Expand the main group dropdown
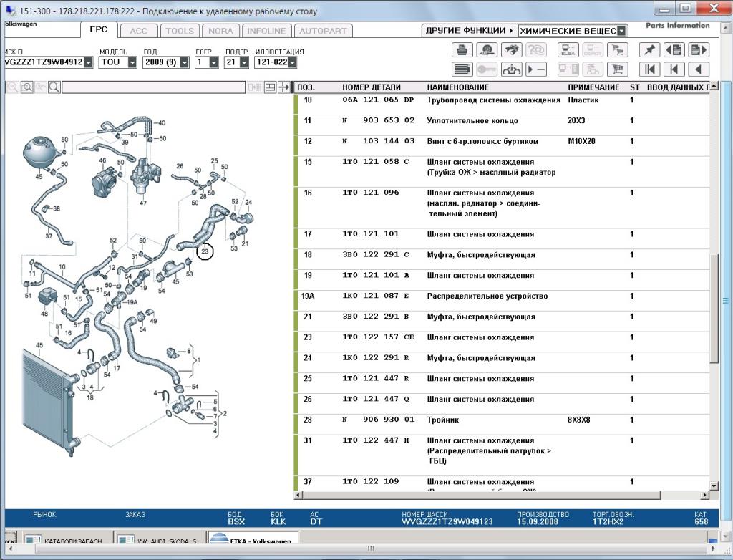The width and height of the screenshot is (733, 560). point(213,62)
